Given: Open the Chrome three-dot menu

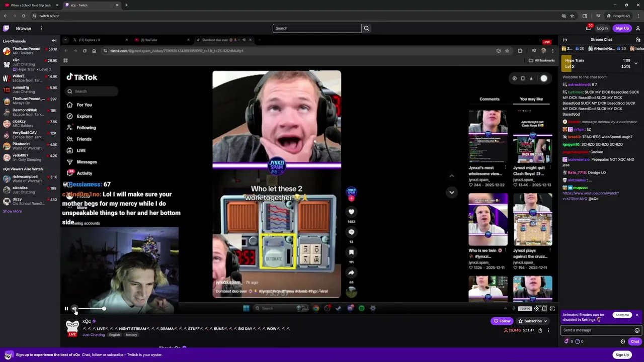Looking at the screenshot, I should pyautogui.click(x=638, y=16).
